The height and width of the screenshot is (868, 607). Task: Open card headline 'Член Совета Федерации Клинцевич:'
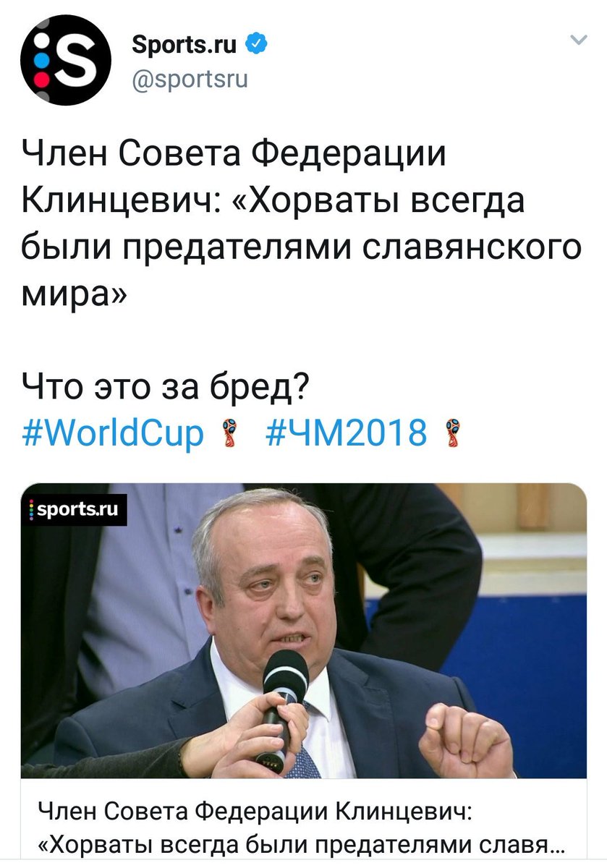(252, 812)
